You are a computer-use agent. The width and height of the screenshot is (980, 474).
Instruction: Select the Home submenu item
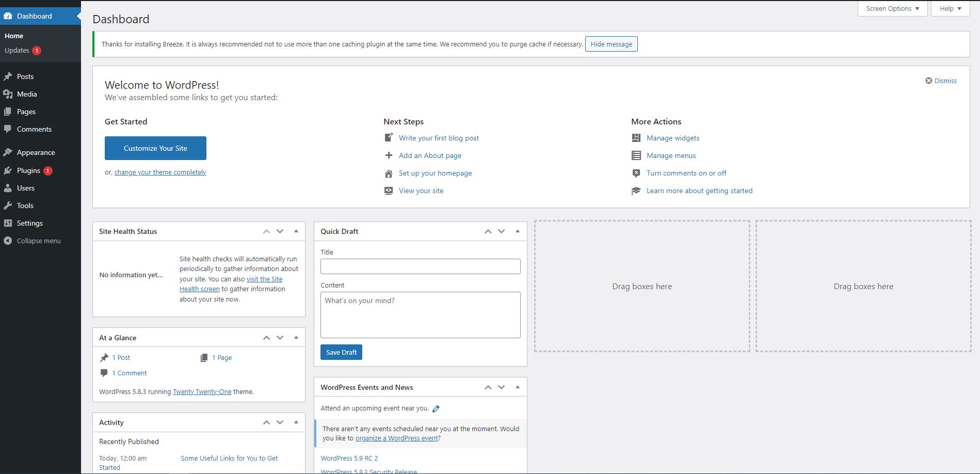click(x=14, y=36)
